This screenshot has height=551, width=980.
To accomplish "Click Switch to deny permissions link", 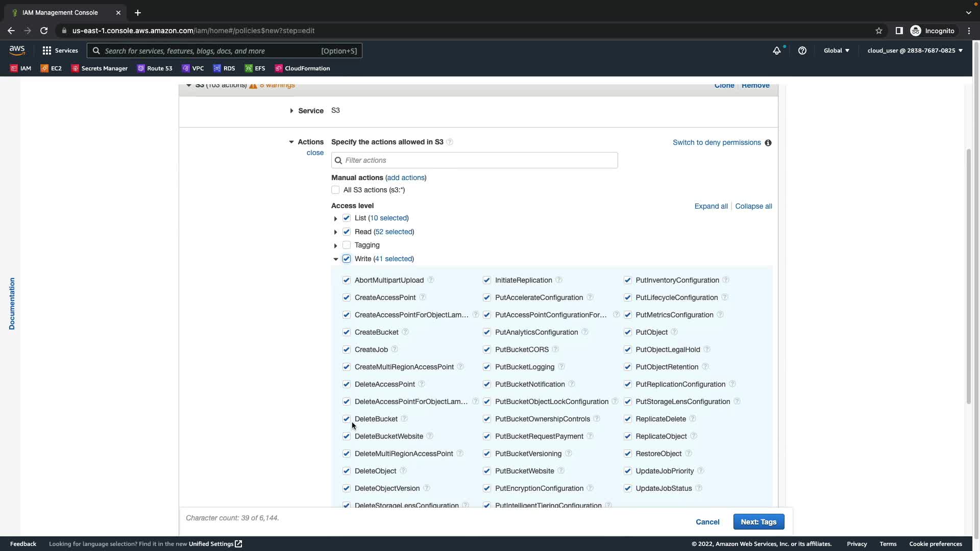I will pyautogui.click(x=716, y=142).
